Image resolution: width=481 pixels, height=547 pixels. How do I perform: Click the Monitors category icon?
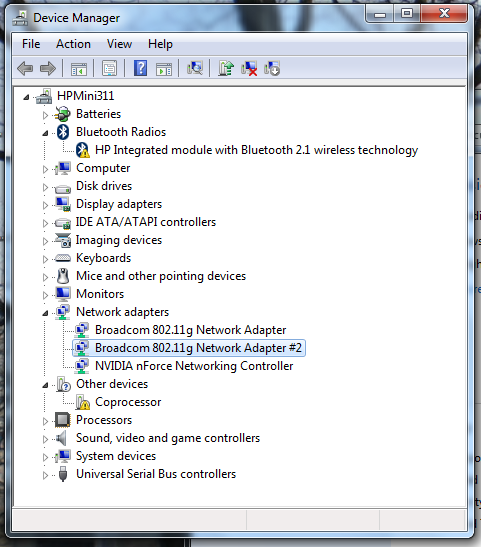63,294
